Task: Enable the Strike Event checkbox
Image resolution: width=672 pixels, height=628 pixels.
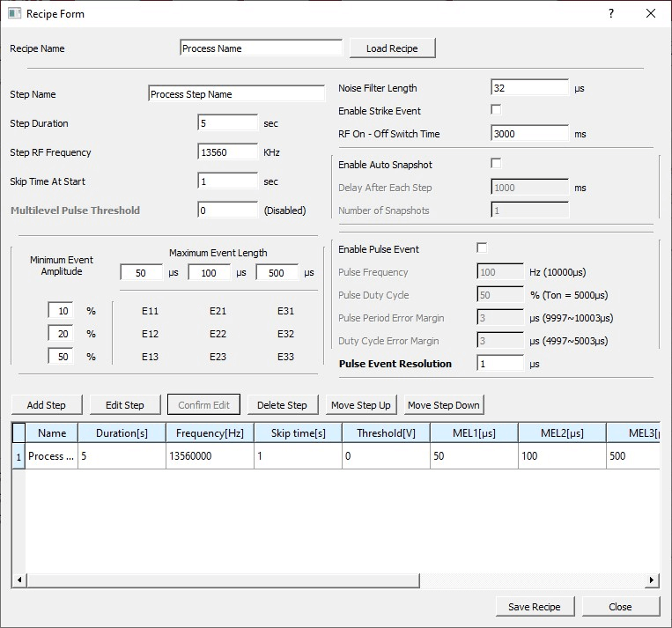Action: pos(496,110)
